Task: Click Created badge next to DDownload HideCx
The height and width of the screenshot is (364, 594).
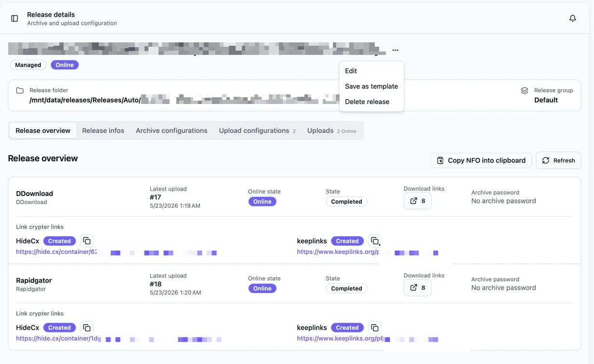Action: click(x=60, y=241)
